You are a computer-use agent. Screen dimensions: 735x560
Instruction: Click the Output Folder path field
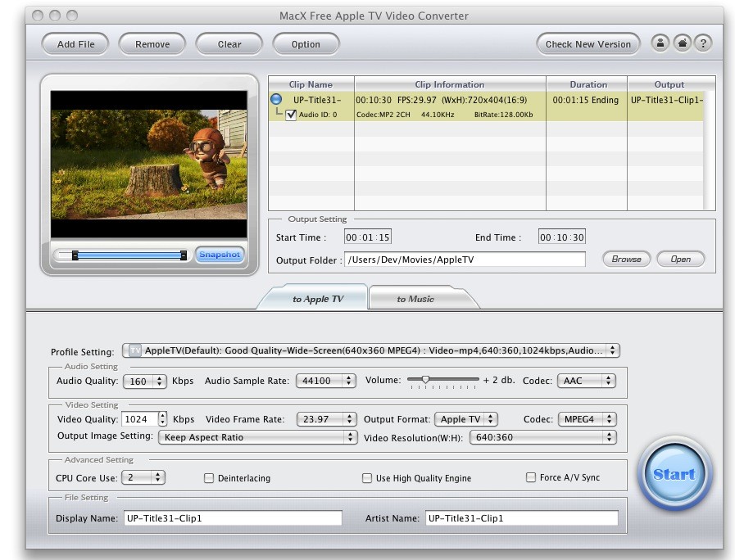tap(465, 260)
